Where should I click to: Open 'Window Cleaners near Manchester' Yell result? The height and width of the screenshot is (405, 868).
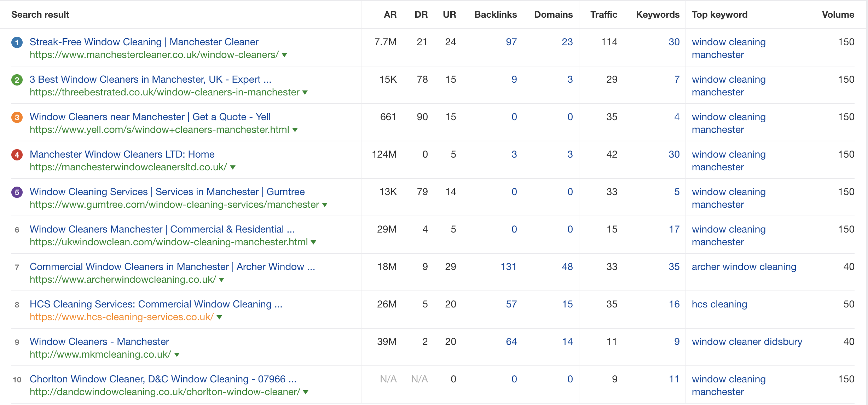pos(150,117)
